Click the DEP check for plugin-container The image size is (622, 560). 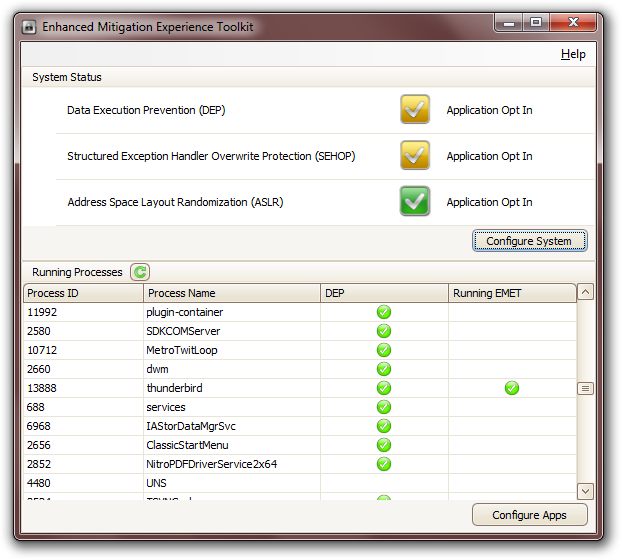(x=383, y=312)
